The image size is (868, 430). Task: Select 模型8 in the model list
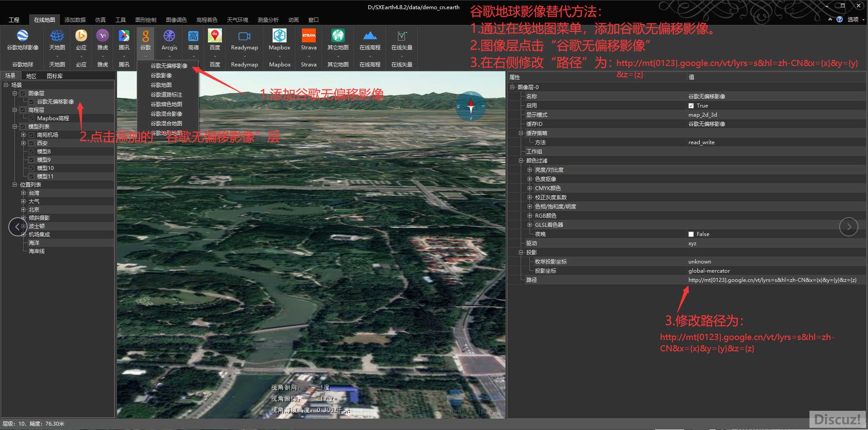click(x=44, y=152)
